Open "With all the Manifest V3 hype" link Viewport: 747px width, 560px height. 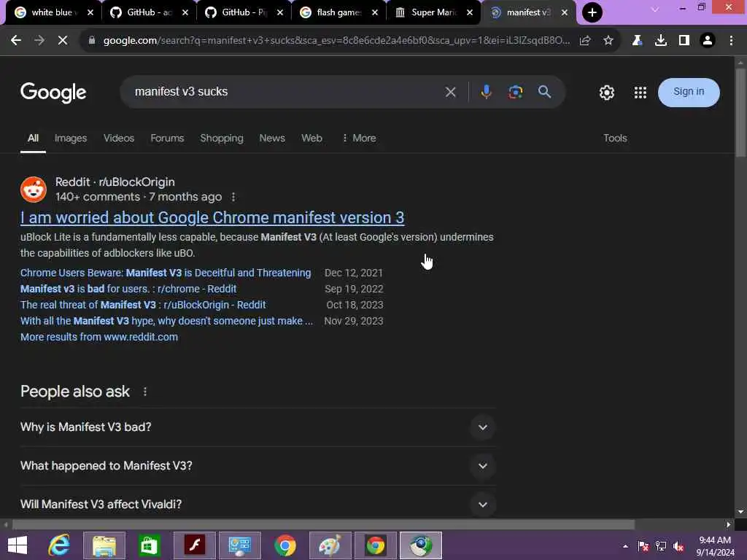(x=166, y=321)
